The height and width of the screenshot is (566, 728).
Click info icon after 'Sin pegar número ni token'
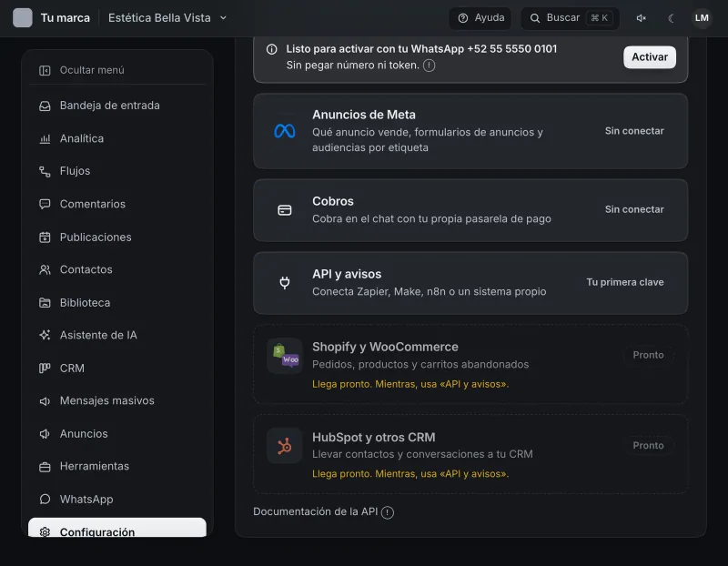tap(429, 66)
